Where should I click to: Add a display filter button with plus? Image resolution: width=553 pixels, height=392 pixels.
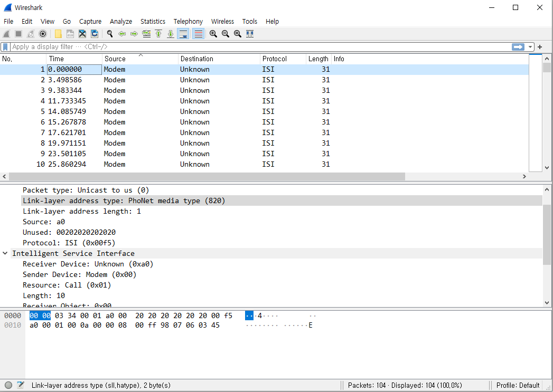(540, 47)
